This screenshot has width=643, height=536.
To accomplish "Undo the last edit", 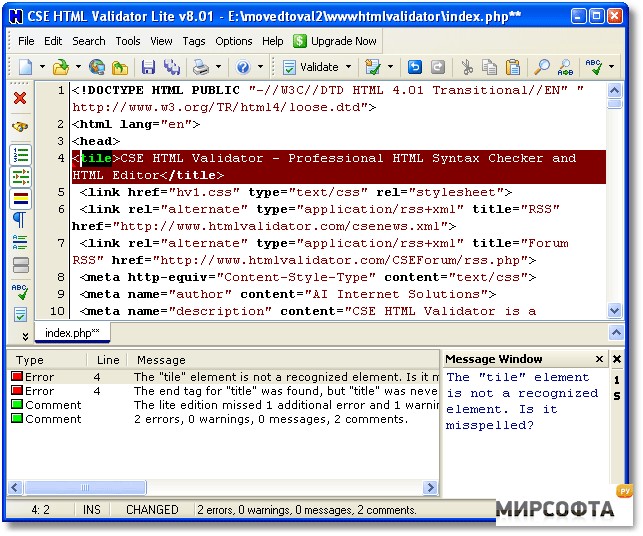I will click(x=415, y=67).
